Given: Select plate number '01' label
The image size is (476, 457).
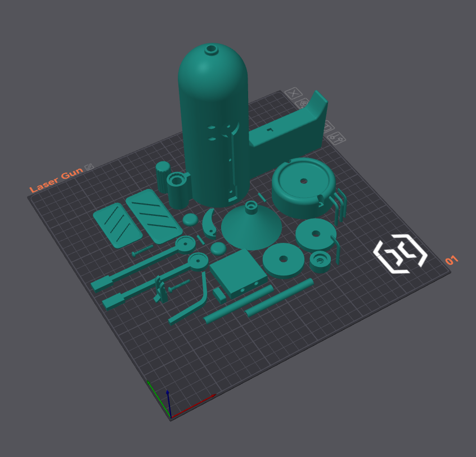Looking at the screenshot, I should [451, 260].
